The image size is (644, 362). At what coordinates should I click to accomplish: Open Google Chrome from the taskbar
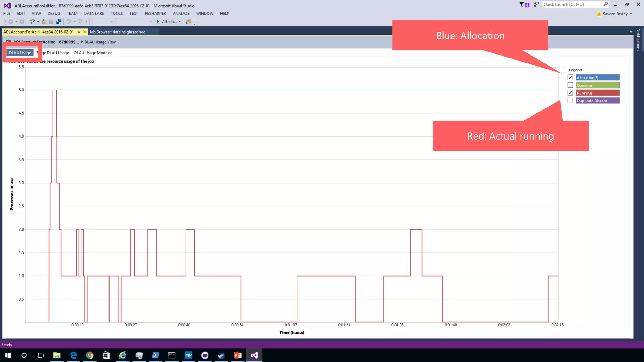tap(90, 355)
